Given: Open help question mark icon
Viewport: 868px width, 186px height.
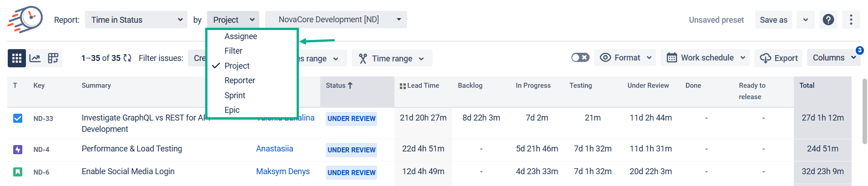Looking at the screenshot, I should pos(828,20).
